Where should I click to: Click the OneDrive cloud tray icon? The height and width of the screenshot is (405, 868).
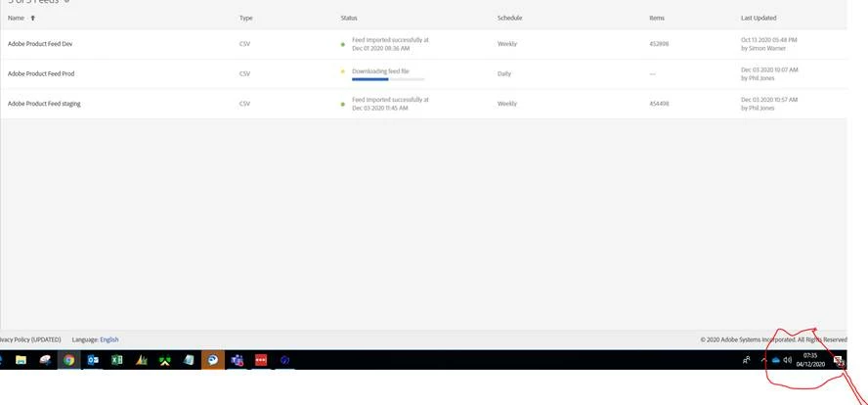click(x=775, y=360)
